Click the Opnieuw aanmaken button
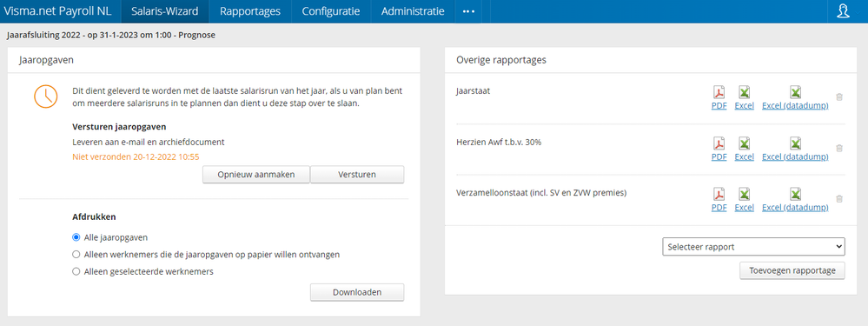The width and height of the screenshot is (868, 326). [255, 175]
